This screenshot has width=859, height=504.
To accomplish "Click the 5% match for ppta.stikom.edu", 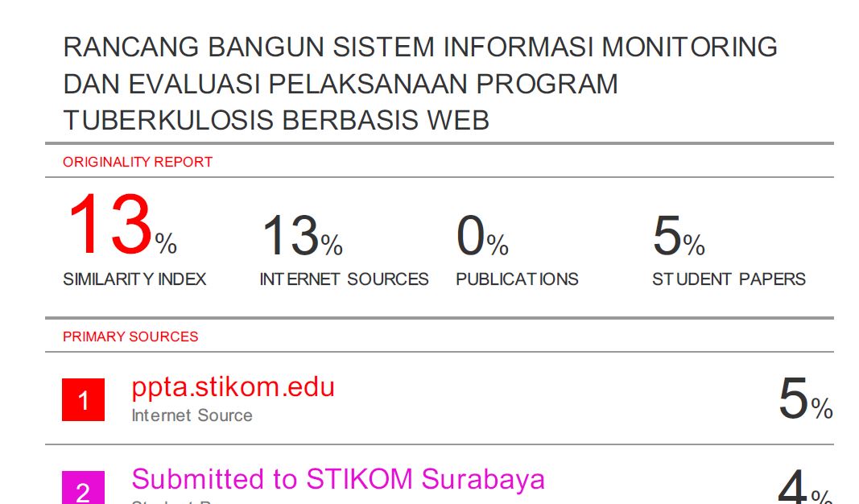I will (805, 399).
